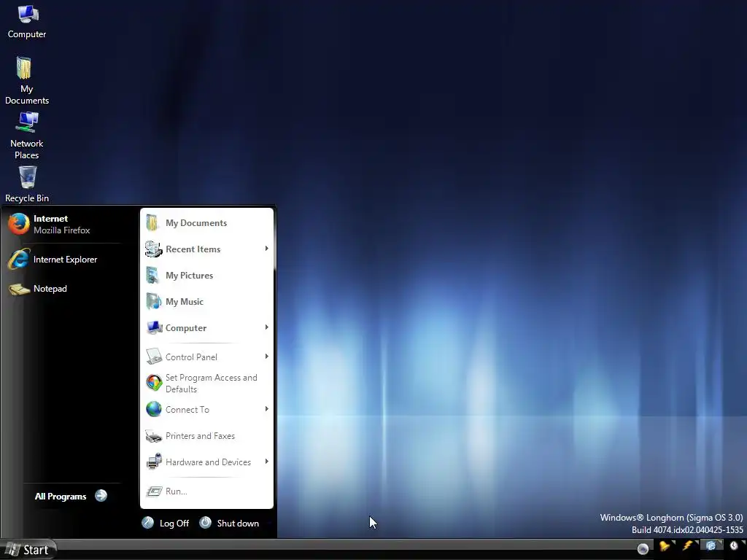The image size is (747, 560).
Task: Select the Recycle Bin desktop icon
Action: click(x=27, y=184)
